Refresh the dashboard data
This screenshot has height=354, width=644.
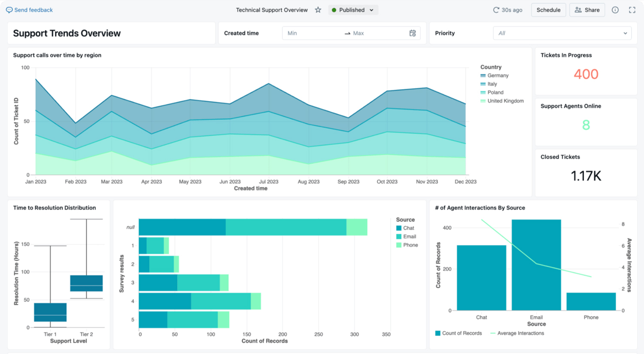click(496, 9)
